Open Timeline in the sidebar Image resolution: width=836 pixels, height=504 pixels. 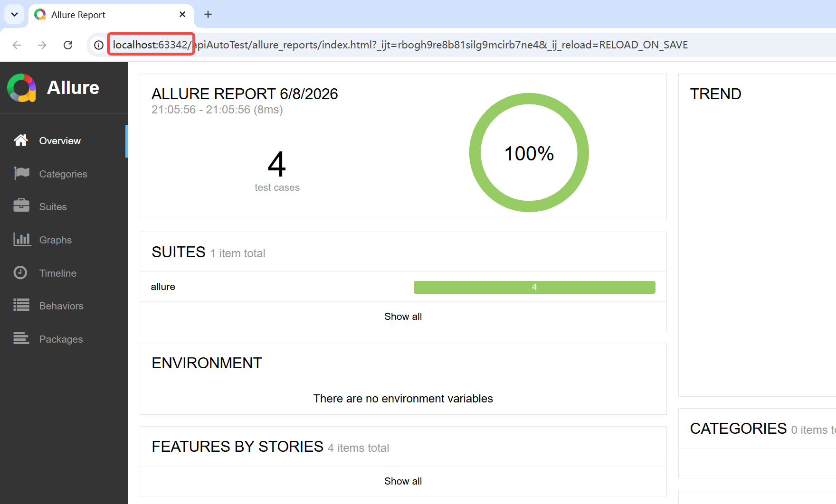pos(64,273)
